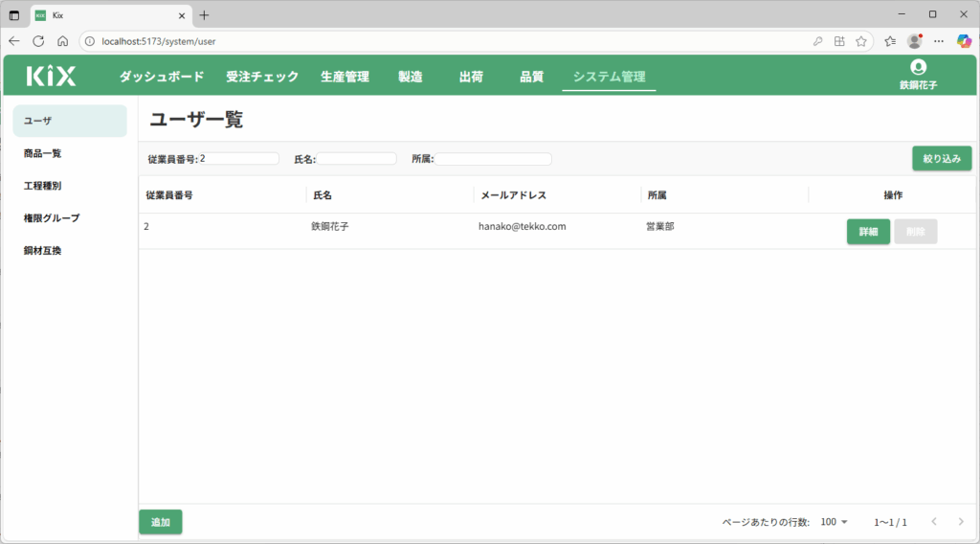
Task: Click the Kix logo in header
Action: pos(51,77)
